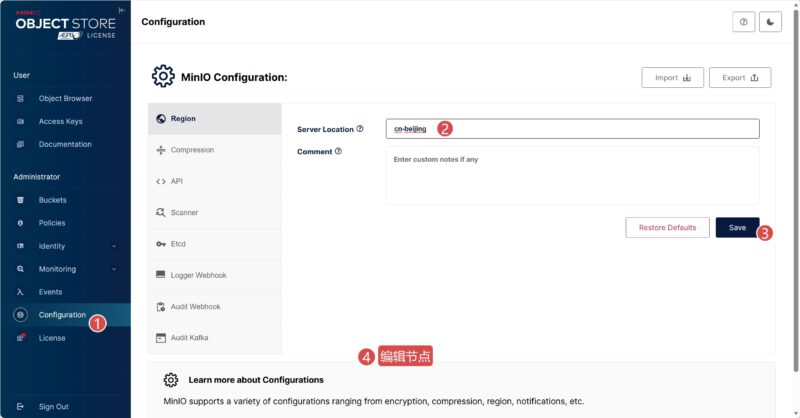Image resolution: width=800 pixels, height=418 pixels.
Task: Click the Object Browser sidebar icon
Action: 20,99
